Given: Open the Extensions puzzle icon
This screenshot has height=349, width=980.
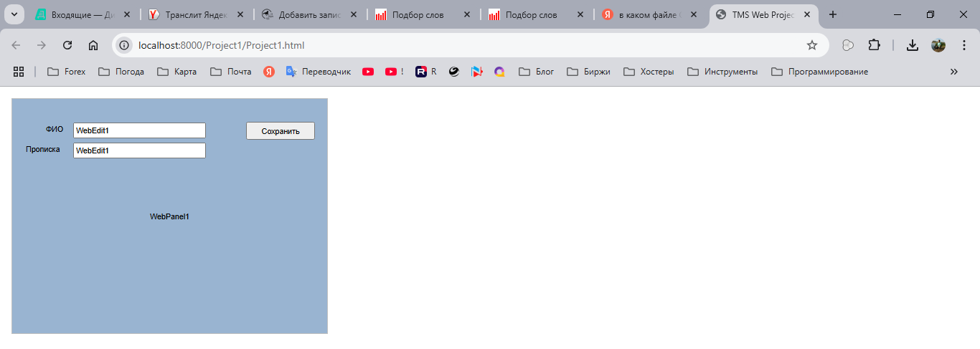Looking at the screenshot, I should [x=874, y=45].
